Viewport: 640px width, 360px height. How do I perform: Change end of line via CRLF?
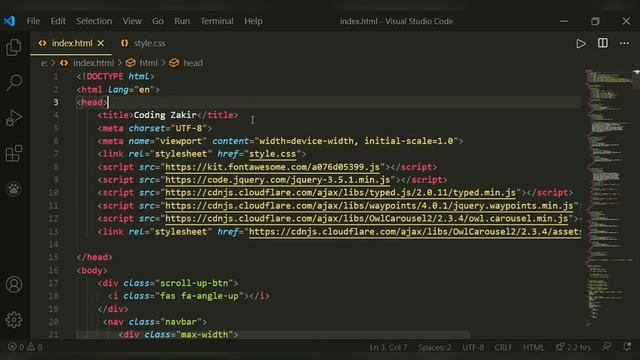click(503, 347)
